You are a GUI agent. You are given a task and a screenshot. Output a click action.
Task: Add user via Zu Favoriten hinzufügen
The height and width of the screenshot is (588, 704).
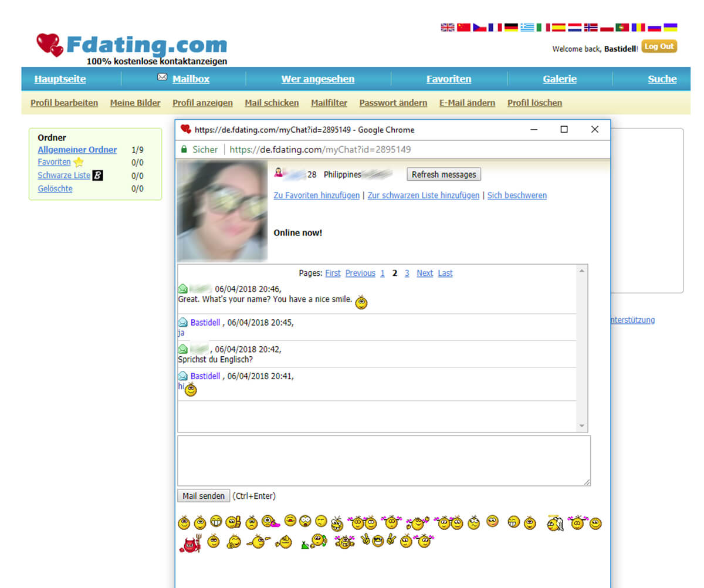point(317,195)
